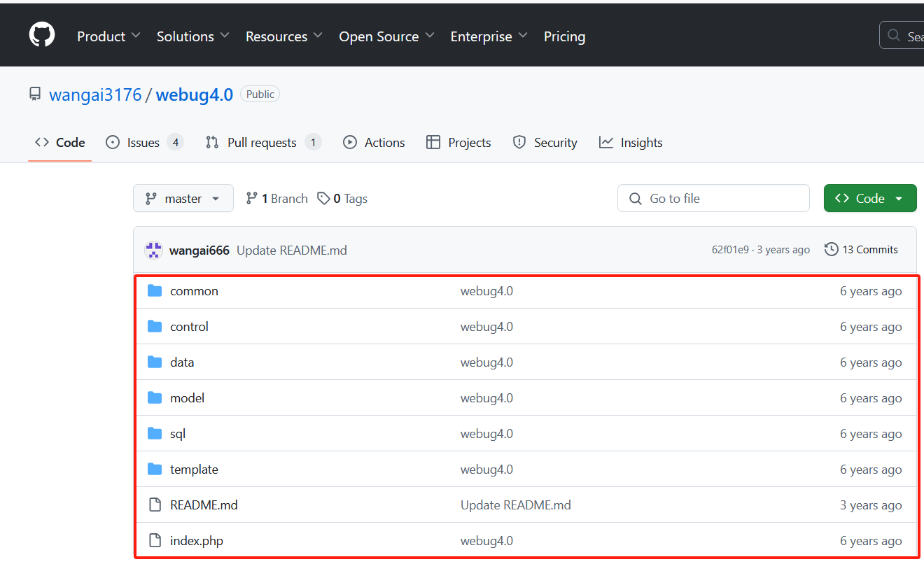
Task: Click the GitHub logo icon
Action: 42,35
